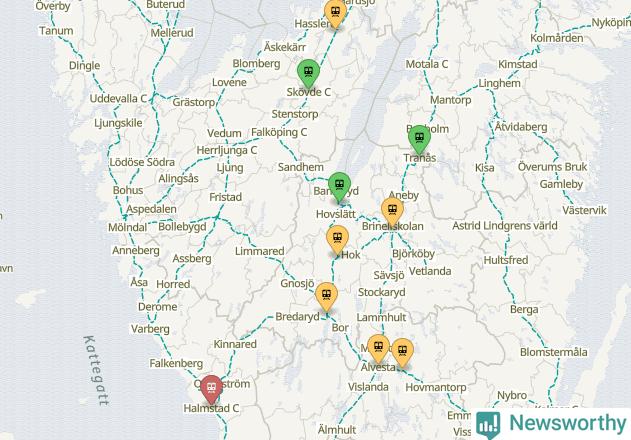Click the green train marker at Skövde C
The image size is (631, 440).
coord(308,72)
